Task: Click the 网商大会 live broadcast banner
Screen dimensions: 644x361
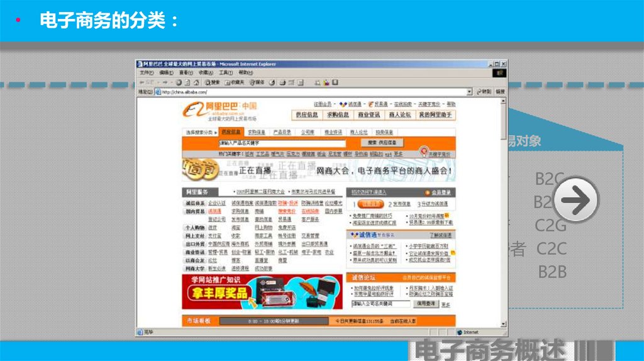Action: pos(319,170)
